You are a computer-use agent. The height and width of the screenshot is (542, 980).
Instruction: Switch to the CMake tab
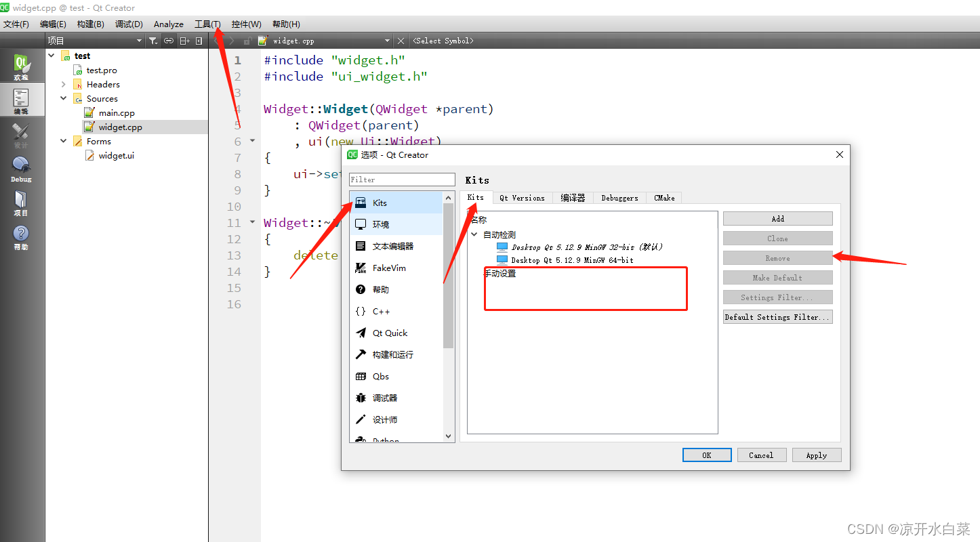tap(664, 198)
